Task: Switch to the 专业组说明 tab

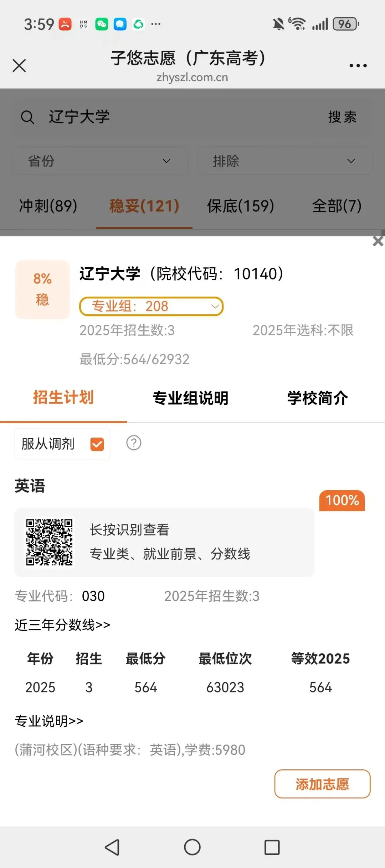Action: [x=190, y=398]
